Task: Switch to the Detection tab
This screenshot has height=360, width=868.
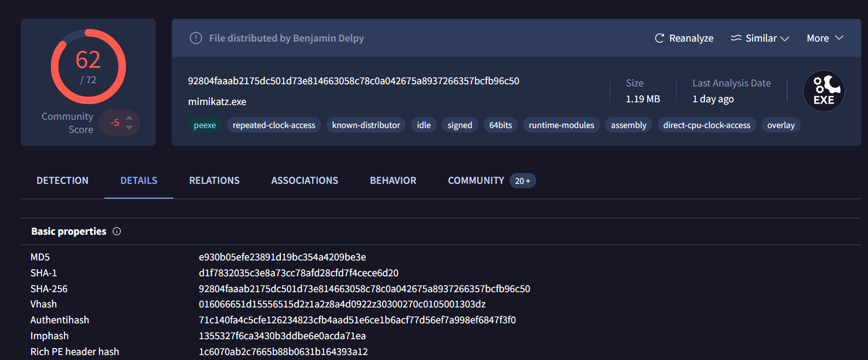Action: coord(62,181)
